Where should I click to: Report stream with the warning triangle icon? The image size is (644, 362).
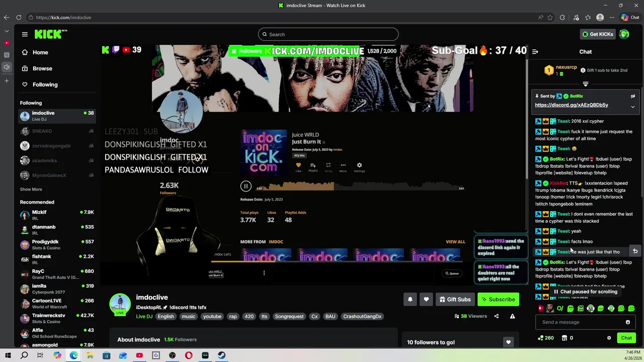(x=512, y=316)
